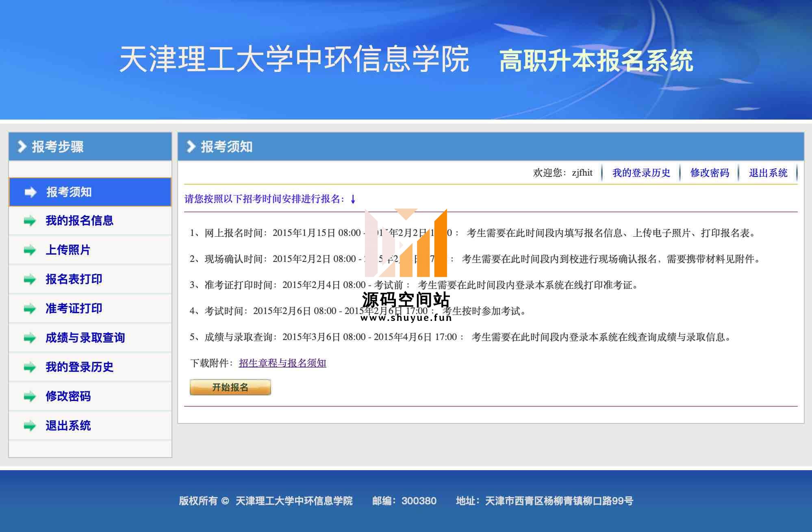Go to 上传照片 in the sidebar

click(x=90, y=250)
